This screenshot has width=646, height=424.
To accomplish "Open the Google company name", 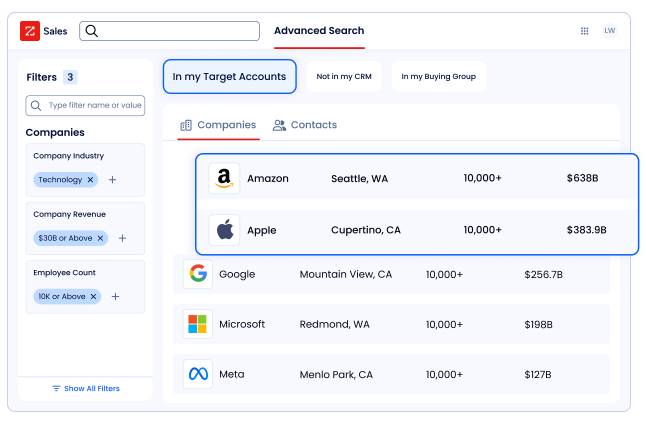I will (x=237, y=274).
